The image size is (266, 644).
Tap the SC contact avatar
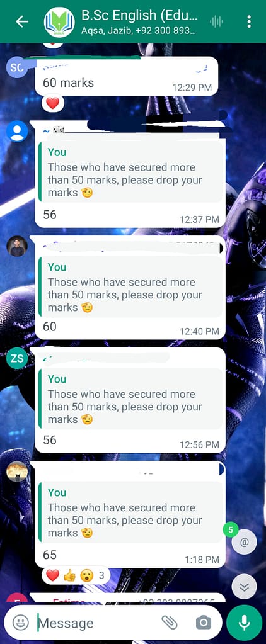17,67
